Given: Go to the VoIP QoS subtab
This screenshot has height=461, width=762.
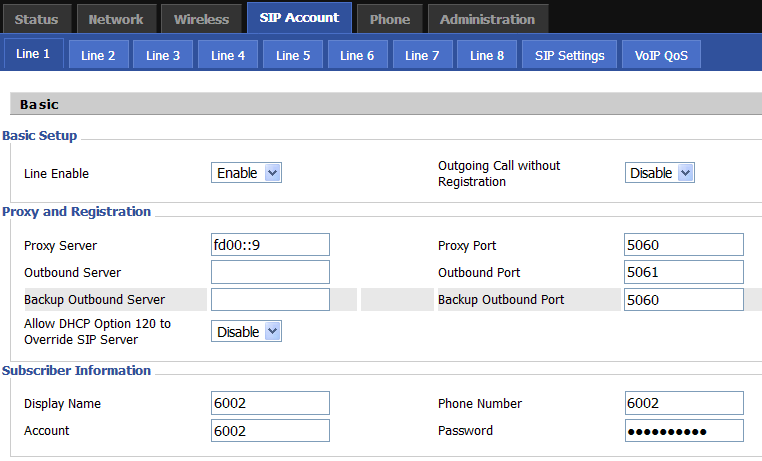Looking at the screenshot, I should tap(661, 55).
